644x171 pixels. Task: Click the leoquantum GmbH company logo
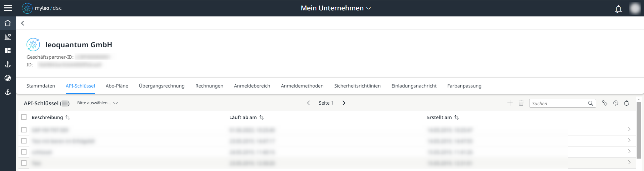(33, 45)
